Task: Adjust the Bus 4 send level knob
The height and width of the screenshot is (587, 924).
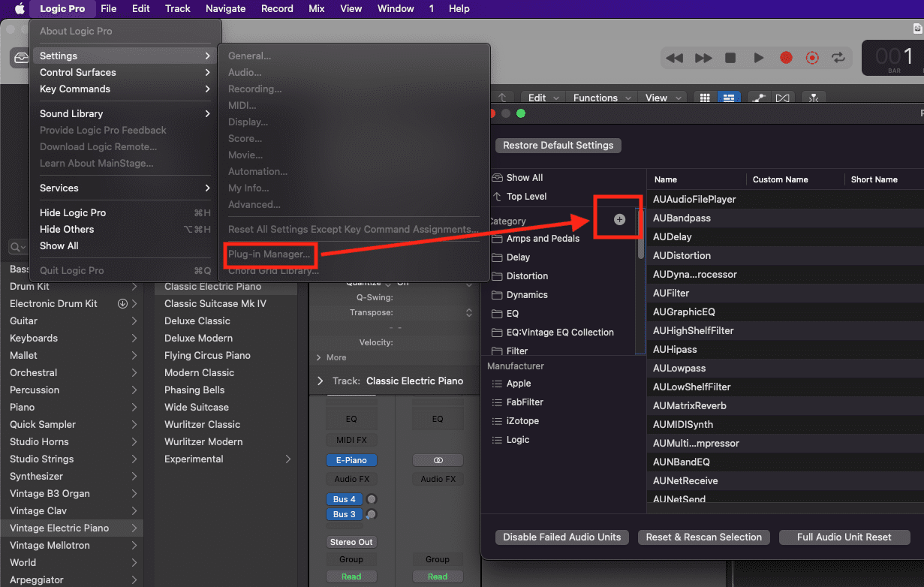Action: 371,499
